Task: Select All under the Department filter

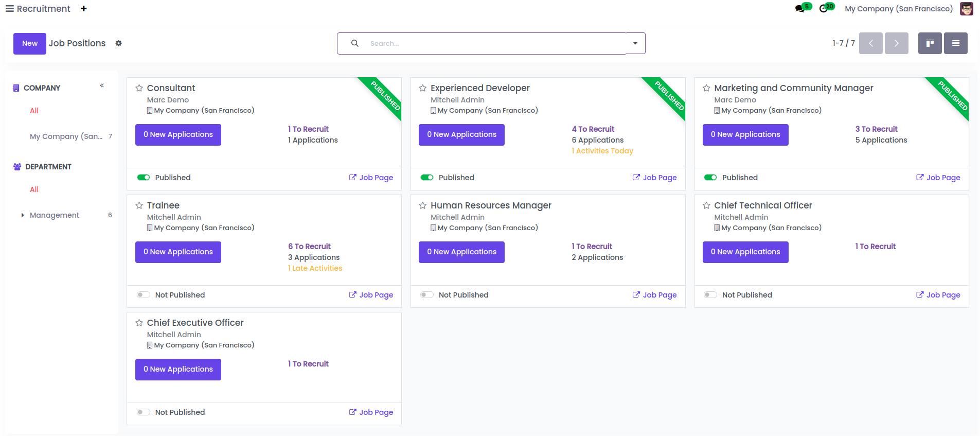Action: coord(34,189)
